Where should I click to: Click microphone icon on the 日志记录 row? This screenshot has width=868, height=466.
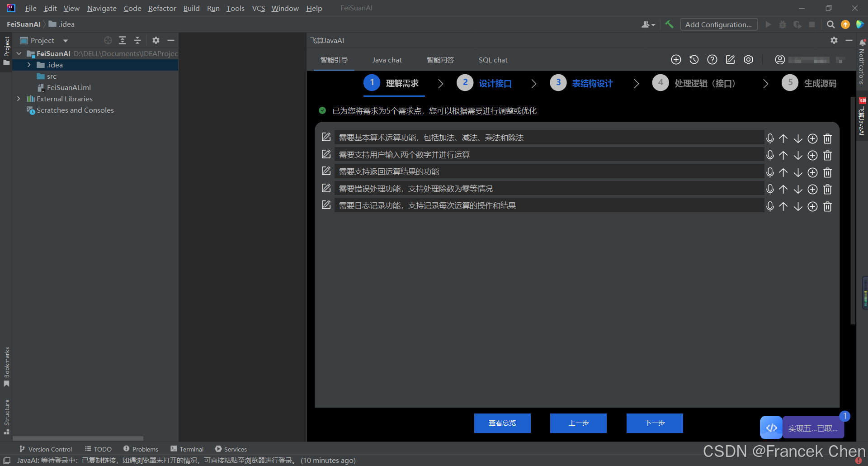pos(770,206)
